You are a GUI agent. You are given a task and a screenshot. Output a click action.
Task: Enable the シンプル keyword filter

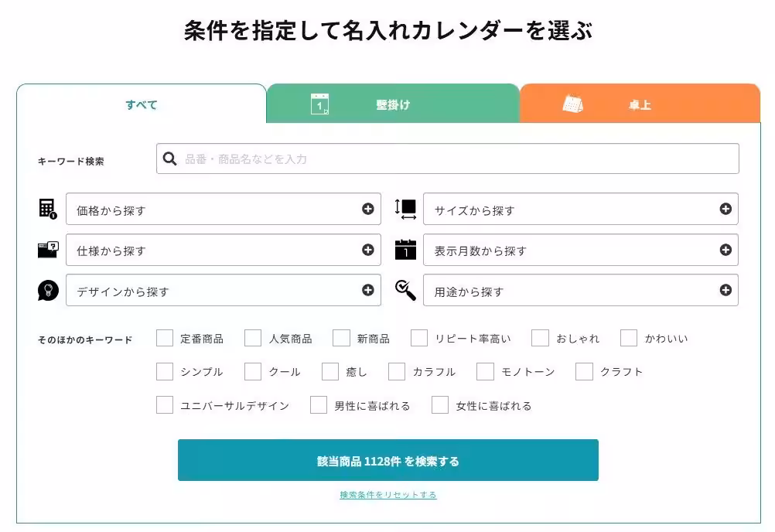click(164, 372)
